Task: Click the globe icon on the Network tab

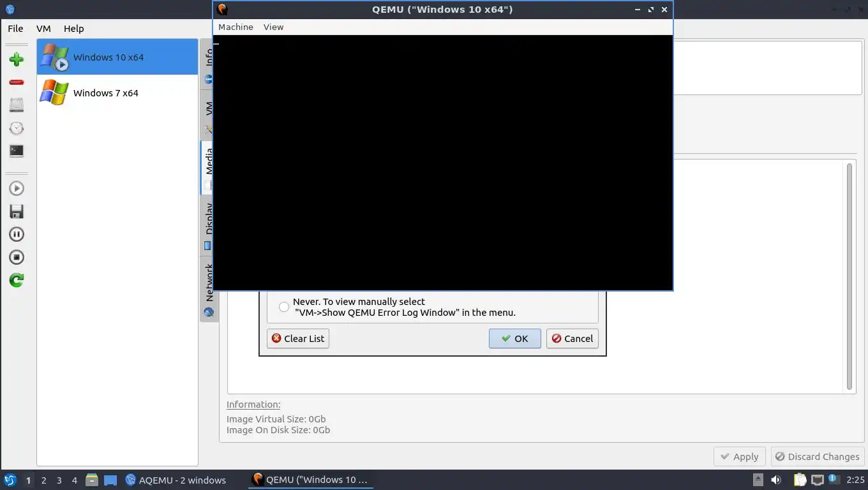Action: (x=209, y=313)
